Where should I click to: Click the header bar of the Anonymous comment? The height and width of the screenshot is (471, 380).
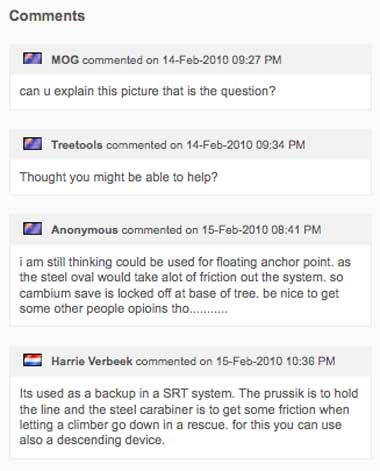(190, 230)
